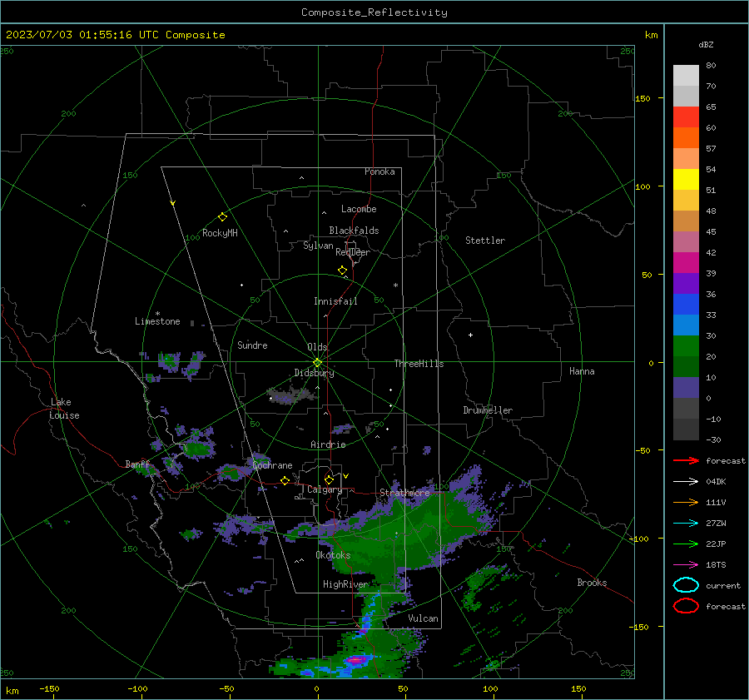The height and width of the screenshot is (700, 749).
Task: Click the yellow diamond marker below RedDeer
Action: 342,271
